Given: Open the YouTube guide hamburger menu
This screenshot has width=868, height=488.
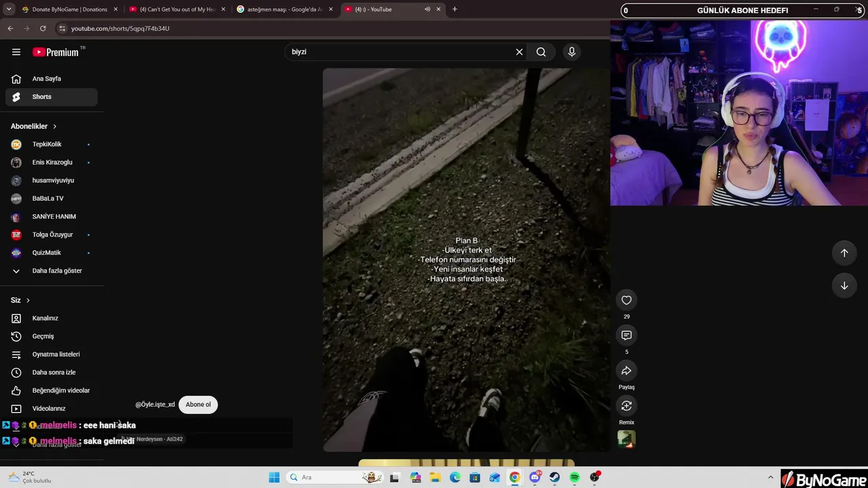Looking at the screenshot, I should (x=16, y=52).
